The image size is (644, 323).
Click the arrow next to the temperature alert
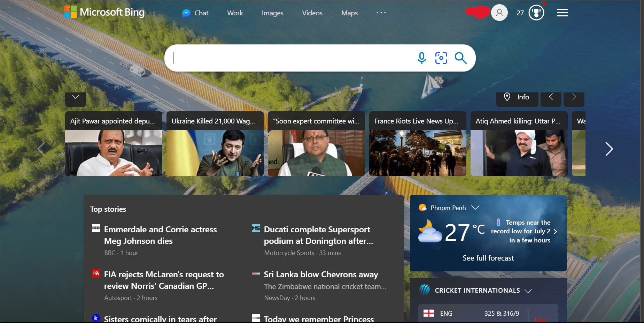click(x=555, y=232)
